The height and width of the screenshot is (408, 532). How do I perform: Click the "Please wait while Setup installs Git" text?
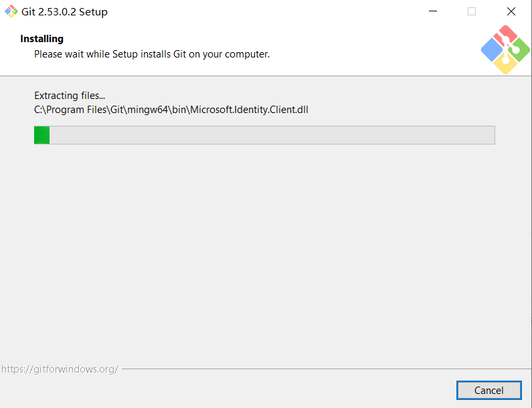(x=152, y=54)
